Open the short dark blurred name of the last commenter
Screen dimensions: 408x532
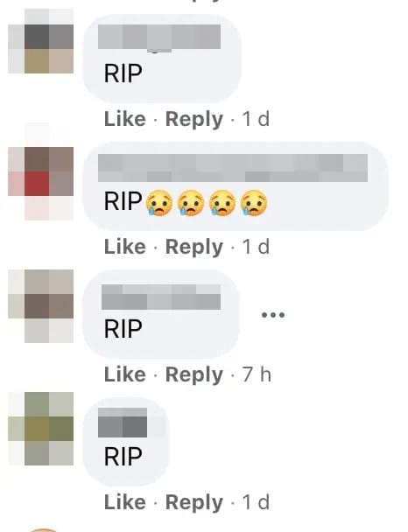123,423
